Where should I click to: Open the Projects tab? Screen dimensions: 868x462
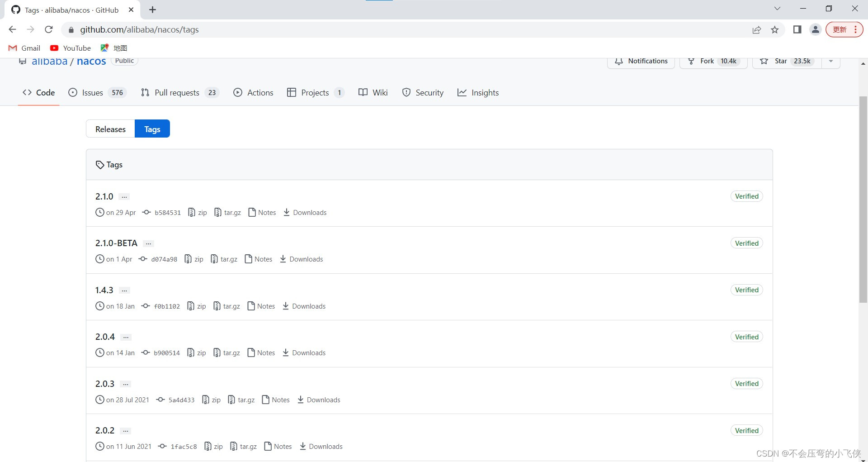[x=316, y=93]
